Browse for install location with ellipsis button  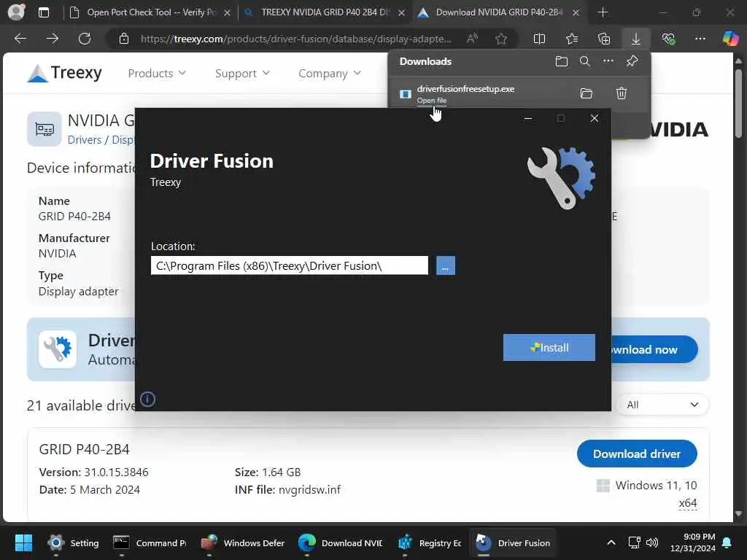pyautogui.click(x=446, y=265)
